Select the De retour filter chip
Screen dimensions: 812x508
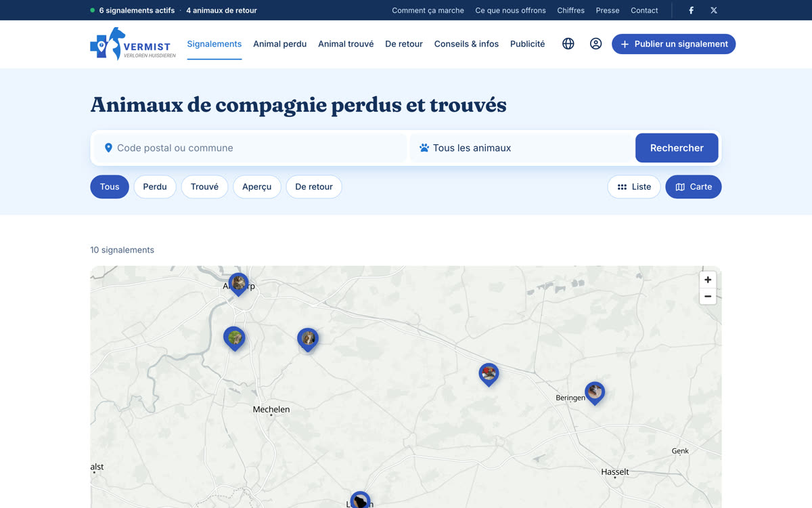click(314, 187)
